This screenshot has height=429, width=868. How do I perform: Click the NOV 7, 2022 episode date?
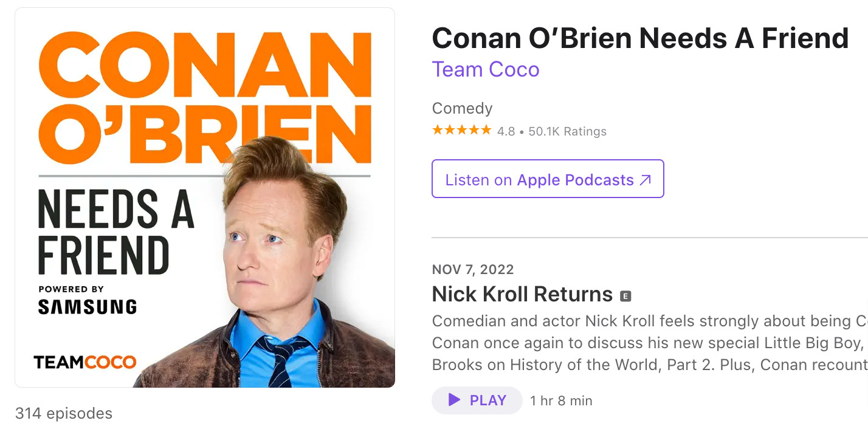point(472,269)
